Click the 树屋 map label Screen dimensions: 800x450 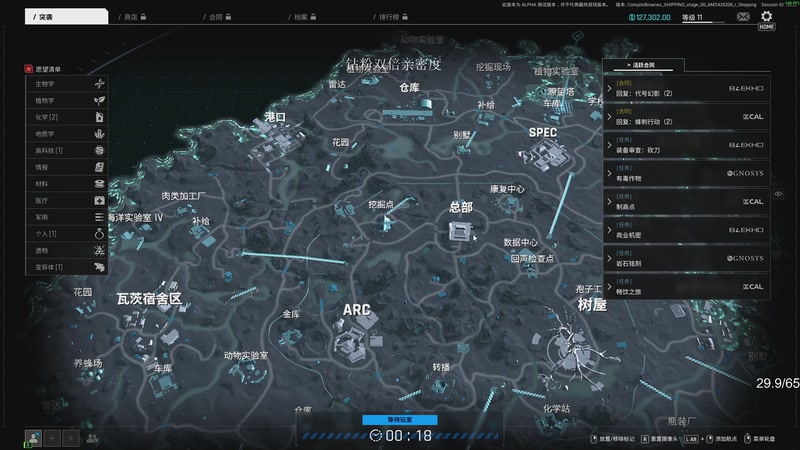coord(592,305)
